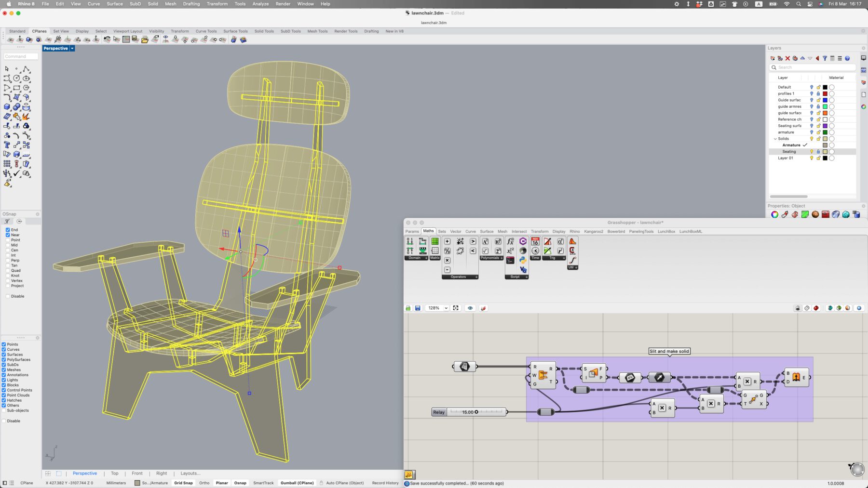Click the layer filter funnel icon
Viewport: 868px width, 488px height.
[x=825, y=58]
